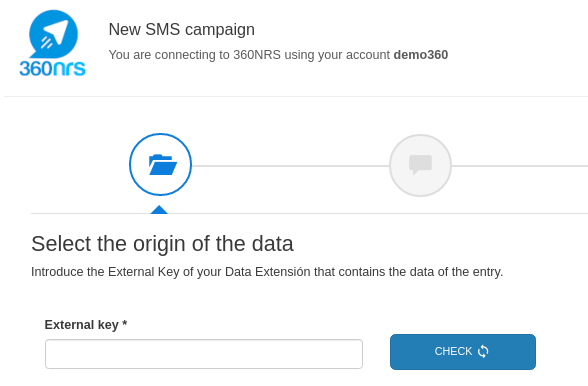Click the progress line after the message step
Image resolution: width=588 pixels, height=386 pixels.
pyautogui.click(x=520, y=165)
